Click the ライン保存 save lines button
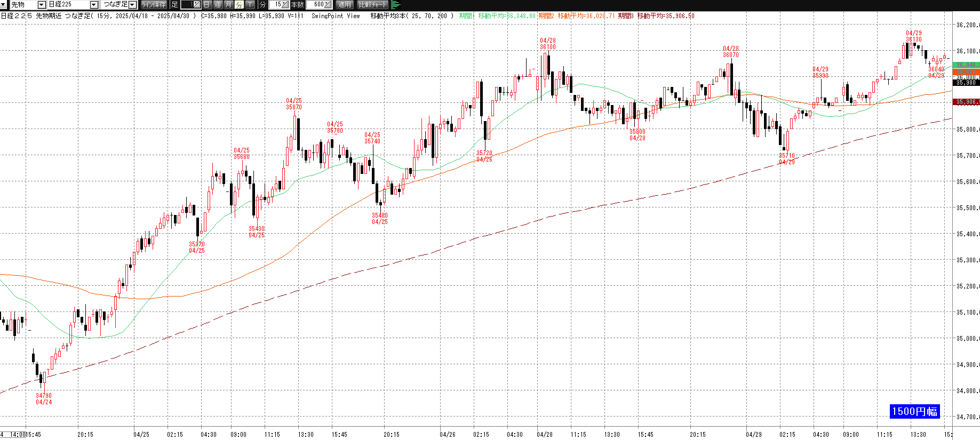Image resolution: width=980 pixels, height=440 pixels. click(154, 4)
